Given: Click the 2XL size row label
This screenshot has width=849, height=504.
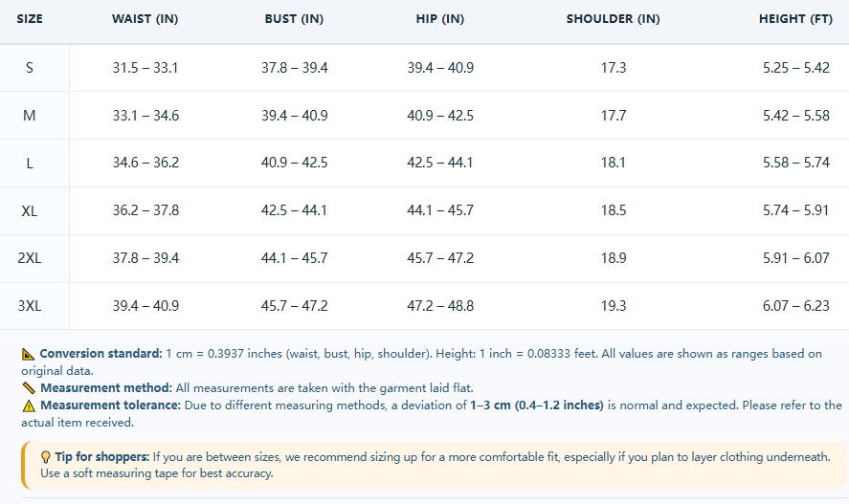Looking at the screenshot, I should (30, 258).
